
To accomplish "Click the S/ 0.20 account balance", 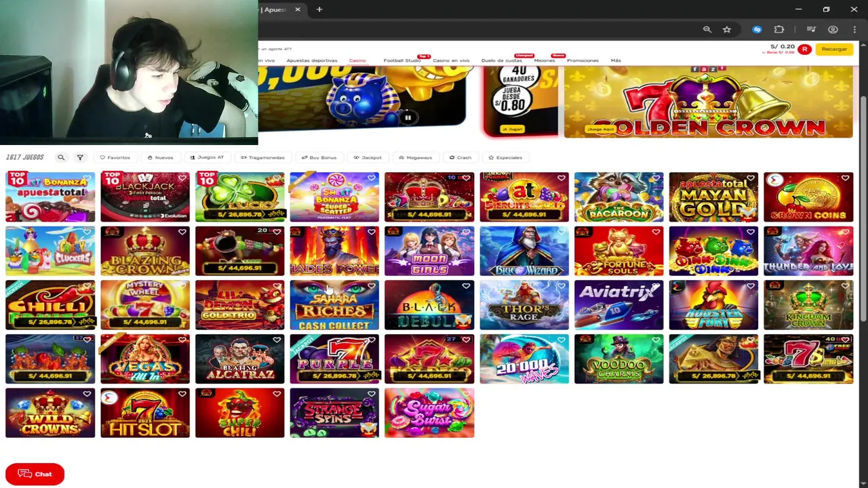I will (783, 47).
